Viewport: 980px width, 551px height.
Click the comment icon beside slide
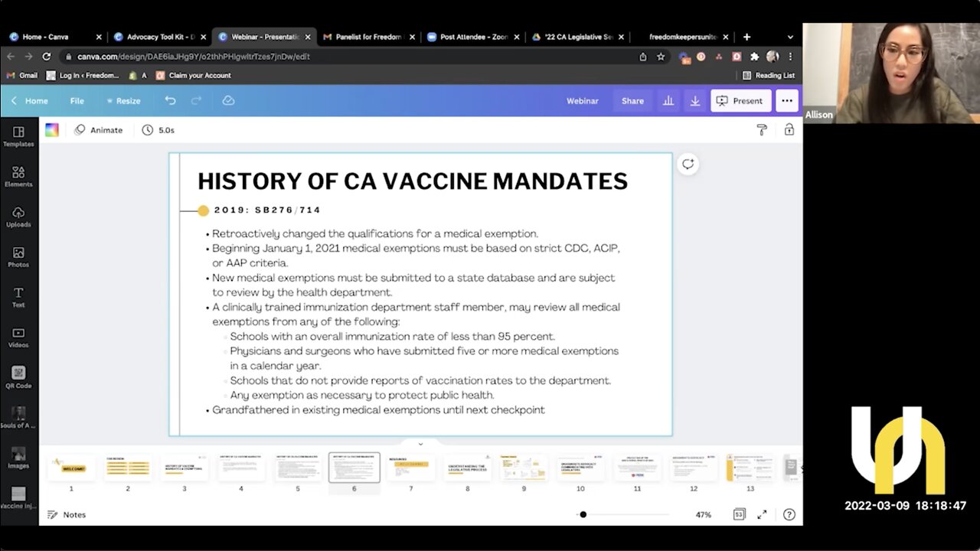tap(688, 164)
